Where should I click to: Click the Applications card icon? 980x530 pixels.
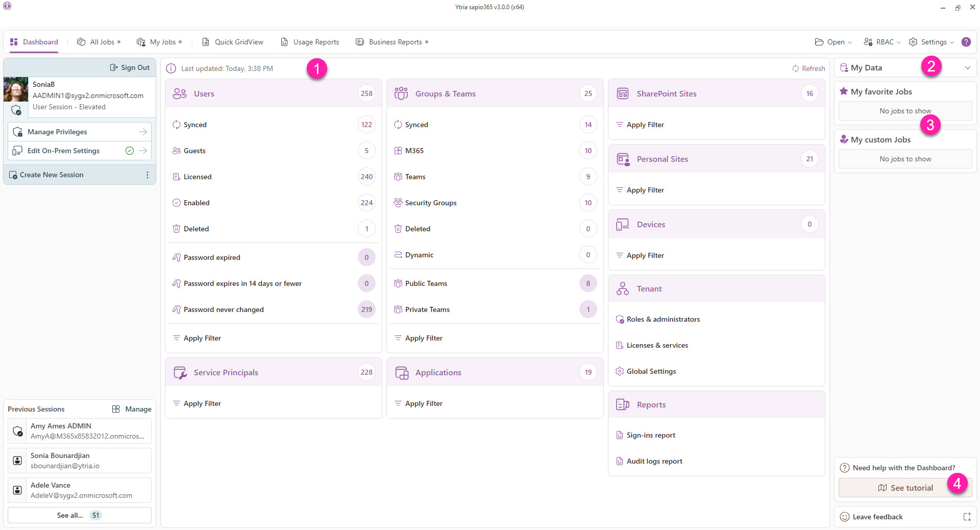[402, 373]
